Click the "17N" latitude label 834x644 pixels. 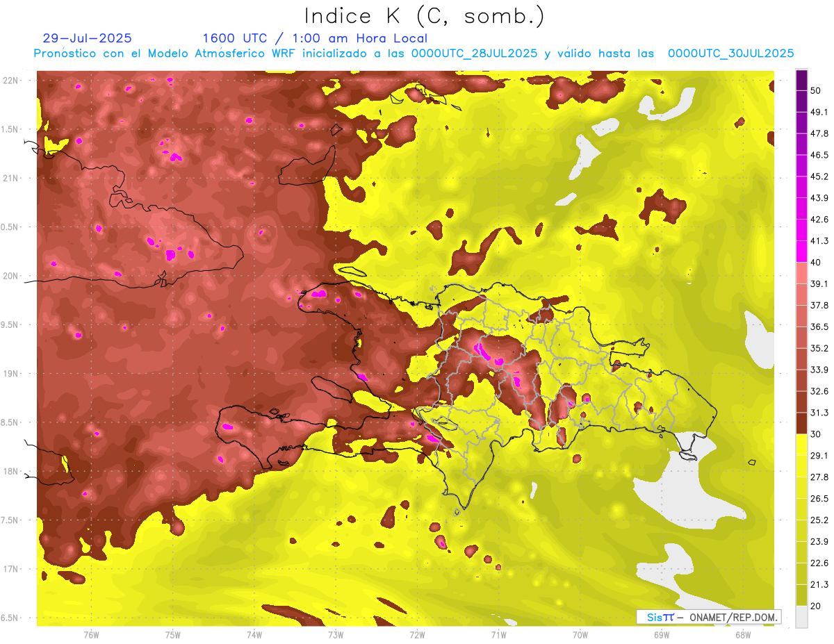click(x=11, y=569)
